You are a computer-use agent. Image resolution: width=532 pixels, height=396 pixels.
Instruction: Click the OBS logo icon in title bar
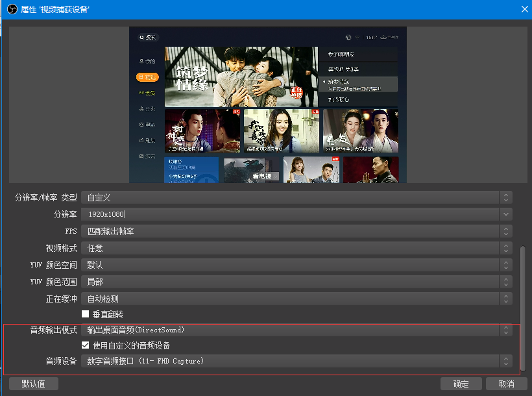tap(12, 9)
